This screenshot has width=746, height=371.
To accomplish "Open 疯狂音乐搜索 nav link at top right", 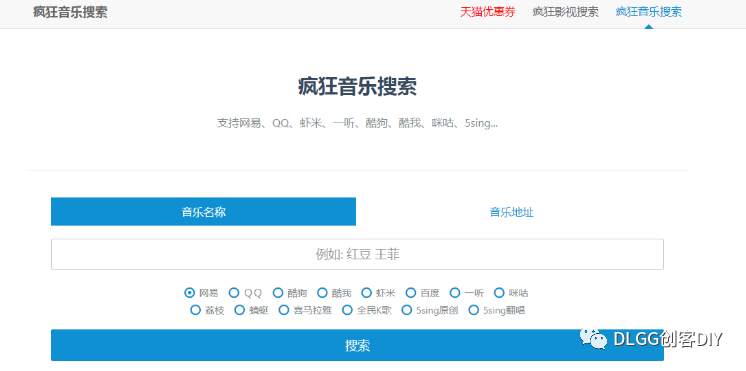I will tap(648, 12).
